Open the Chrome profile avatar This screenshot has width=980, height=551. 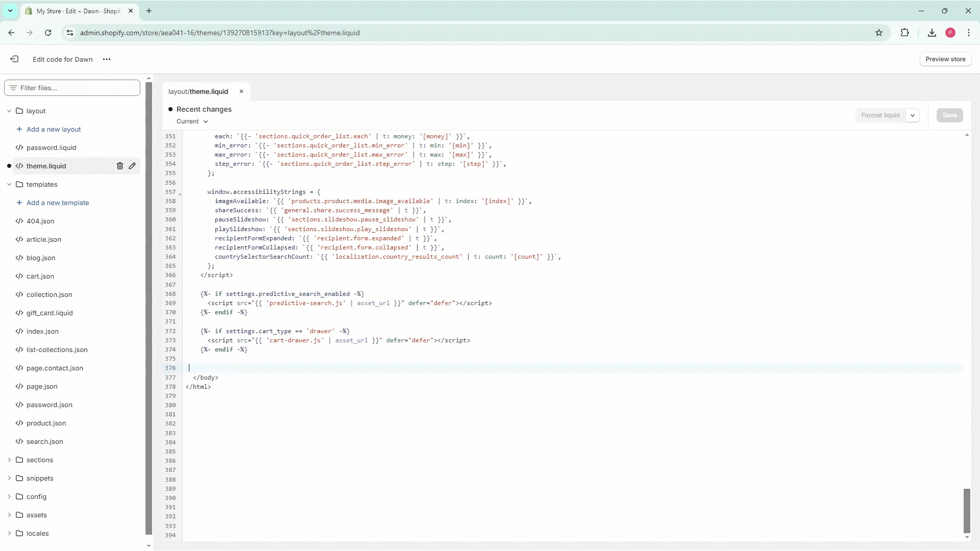(x=950, y=33)
